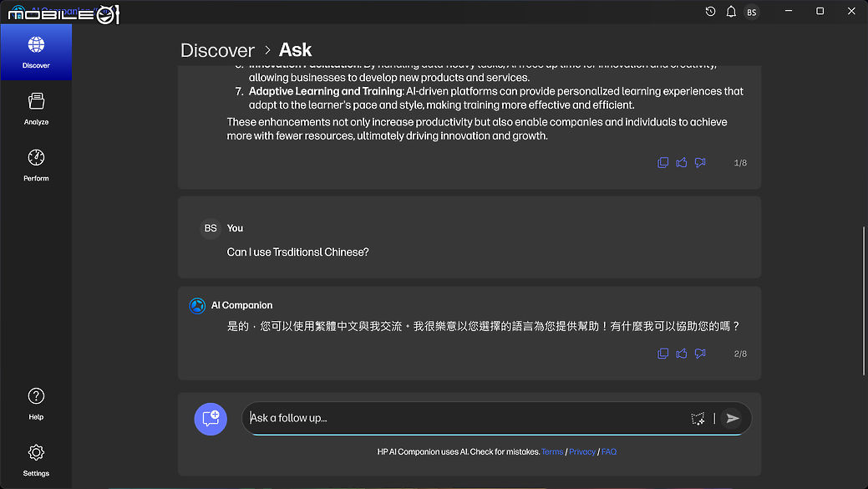The image size is (868, 489).
Task: Click the AI Companion avatar icon
Action: (197, 306)
